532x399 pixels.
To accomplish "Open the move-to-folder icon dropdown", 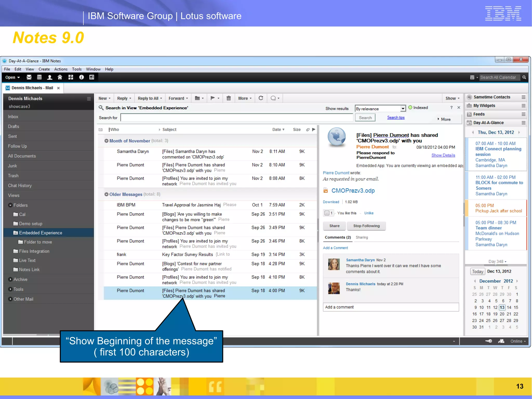I will pyautogui.click(x=199, y=98).
